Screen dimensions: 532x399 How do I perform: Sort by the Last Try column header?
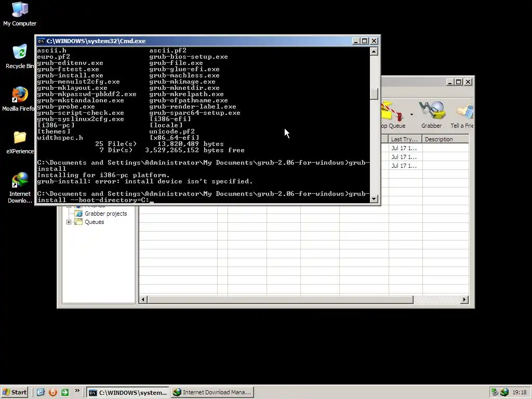click(405, 139)
